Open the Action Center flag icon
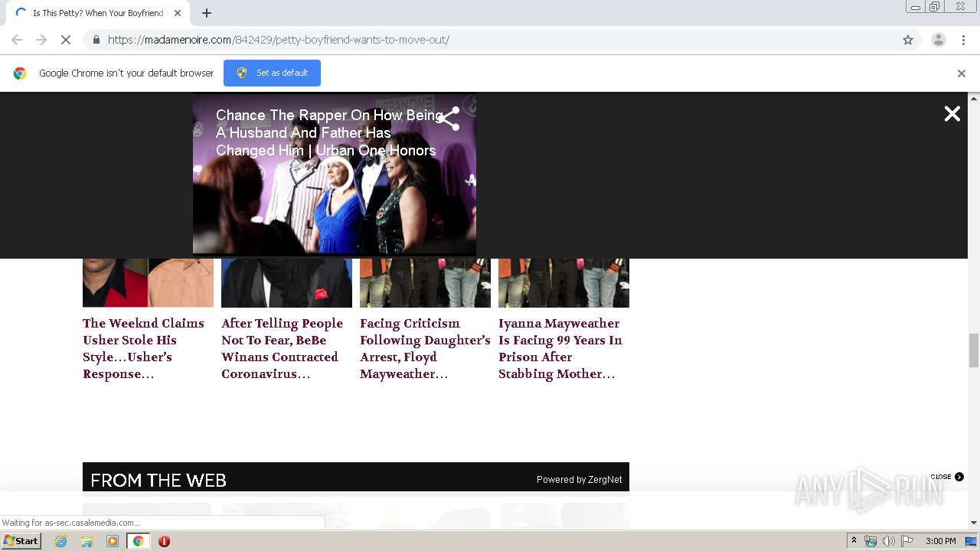980x551 pixels. pyautogui.click(x=907, y=541)
